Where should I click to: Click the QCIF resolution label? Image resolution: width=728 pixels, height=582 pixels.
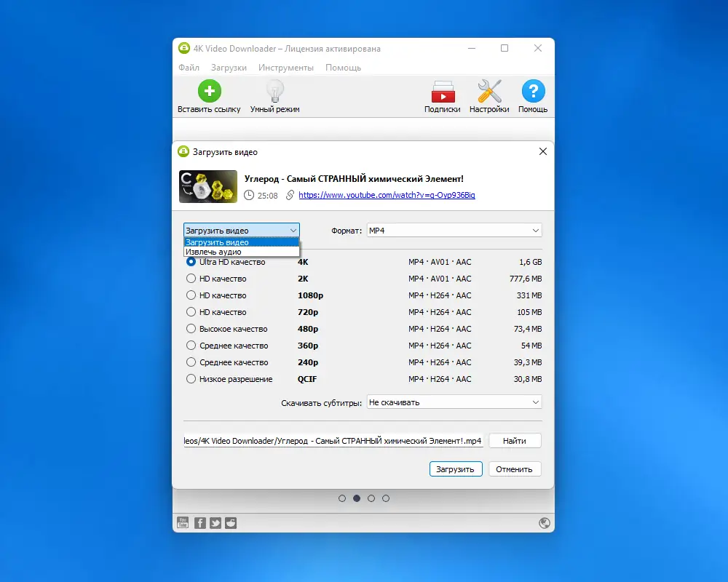point(307,379)
